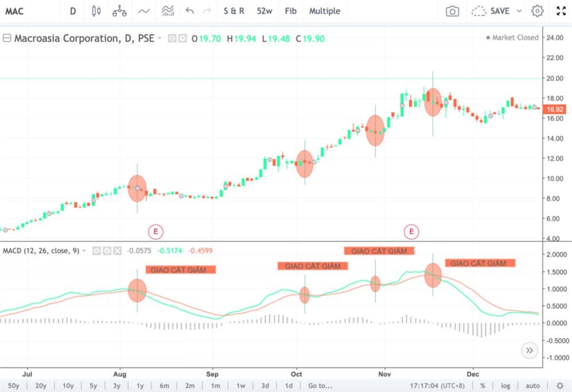Open the indicator templates icon
Viewport: 572px width, 392px height.
point(168,11)
